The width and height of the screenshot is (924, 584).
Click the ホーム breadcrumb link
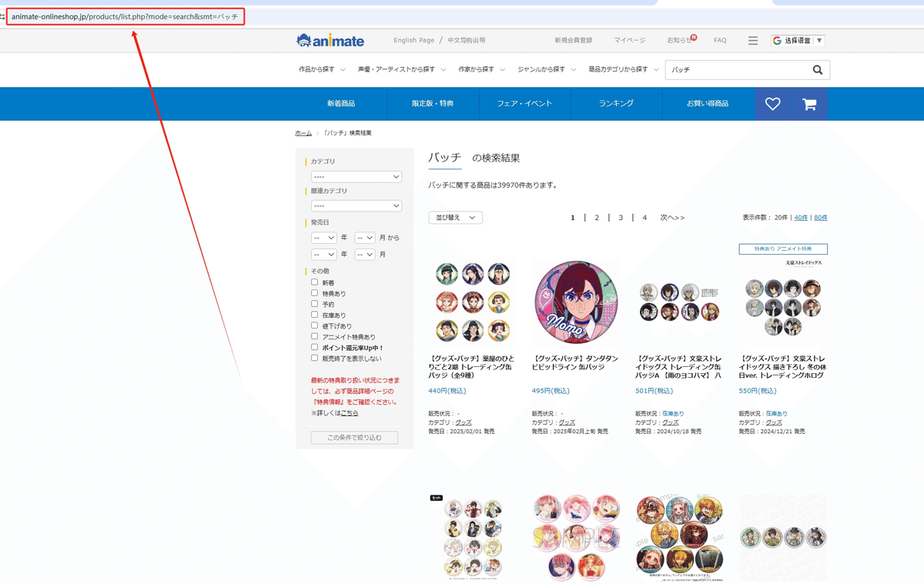click(x=303, y=133)
